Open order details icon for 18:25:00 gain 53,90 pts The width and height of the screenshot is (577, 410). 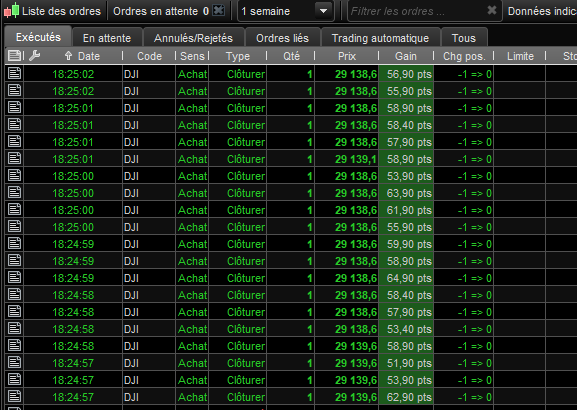tap(14, 176)
